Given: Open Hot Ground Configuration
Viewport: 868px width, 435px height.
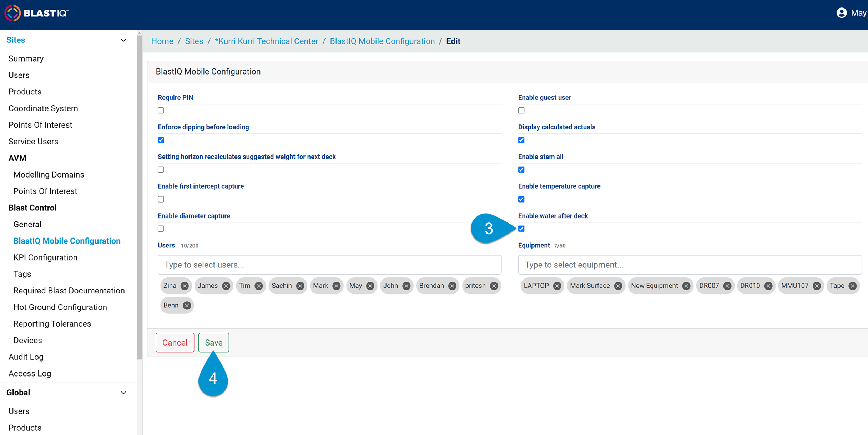Looking at the screenshot, I should [x=60, y=307].
